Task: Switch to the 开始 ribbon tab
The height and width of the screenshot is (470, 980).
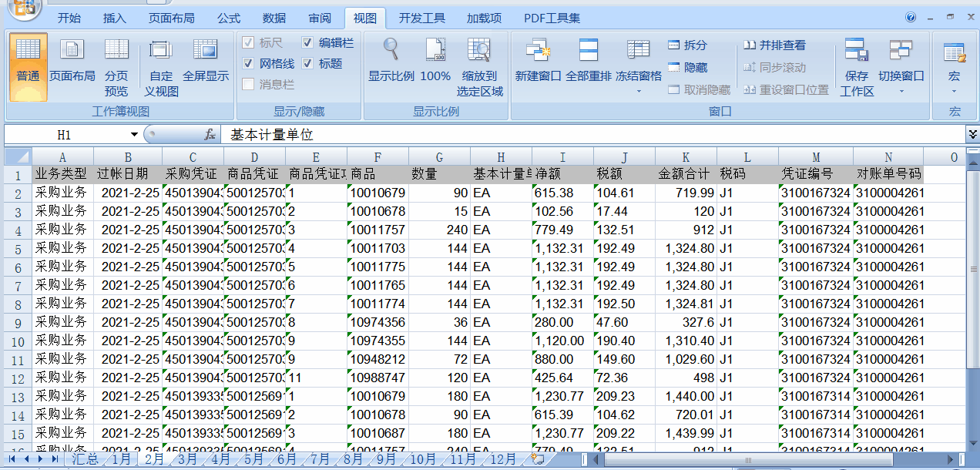Action: [x=69, y=17]
